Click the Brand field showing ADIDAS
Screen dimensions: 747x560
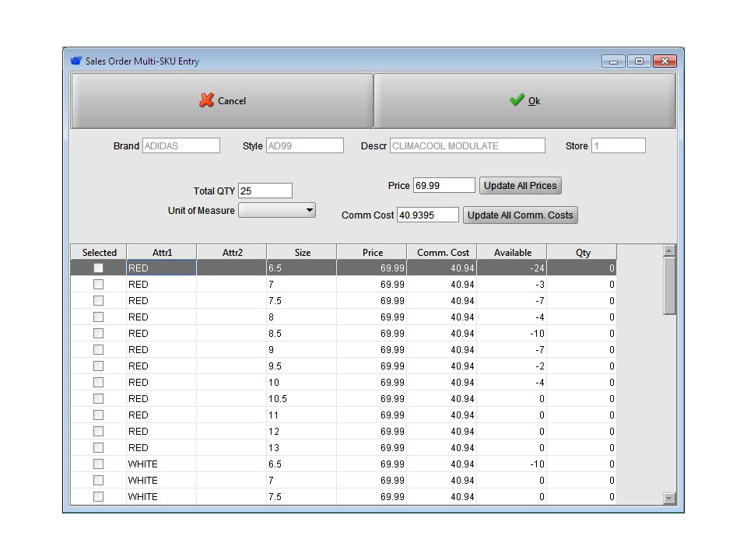pos(181,145)
